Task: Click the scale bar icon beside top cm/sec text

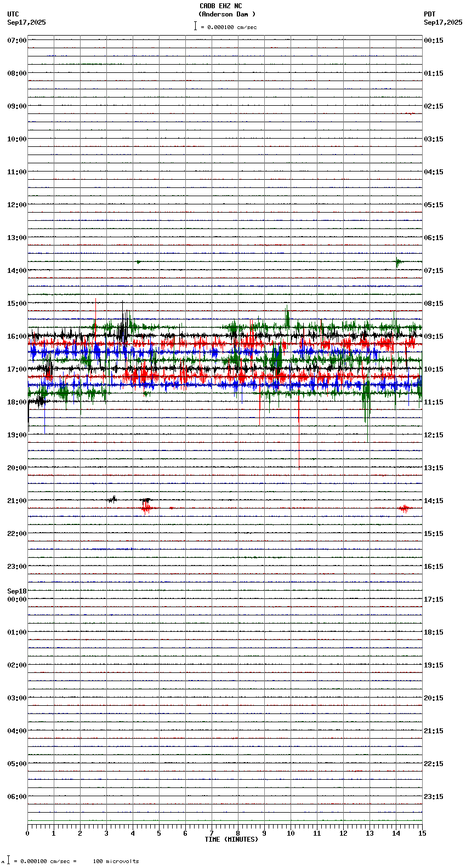Action: click(x=195, y=26)
